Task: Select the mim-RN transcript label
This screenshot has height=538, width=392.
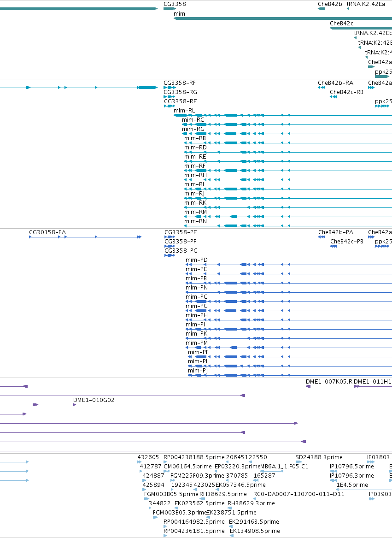Action: click(x=195, y=222)
